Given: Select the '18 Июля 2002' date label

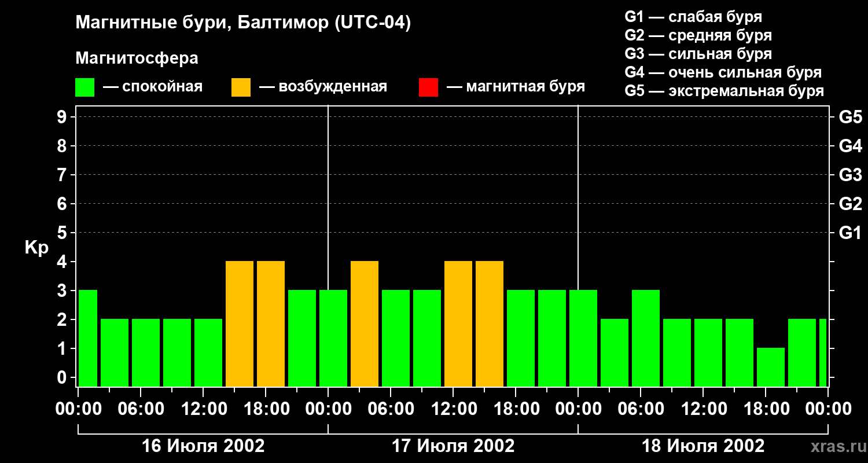Looking at the screenshot, I should point(703,446).
